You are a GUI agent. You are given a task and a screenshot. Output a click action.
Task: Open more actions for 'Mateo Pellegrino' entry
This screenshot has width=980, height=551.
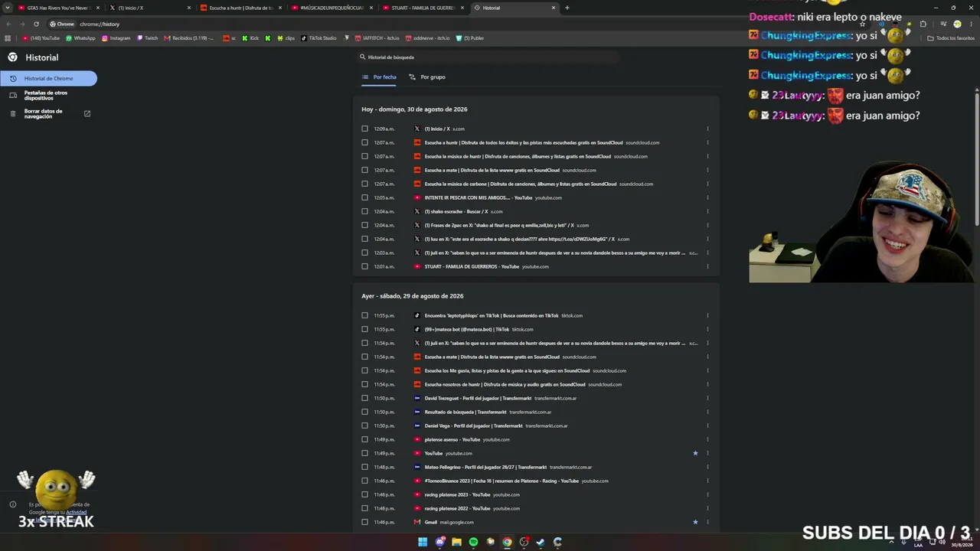click(x=707, y=467)
